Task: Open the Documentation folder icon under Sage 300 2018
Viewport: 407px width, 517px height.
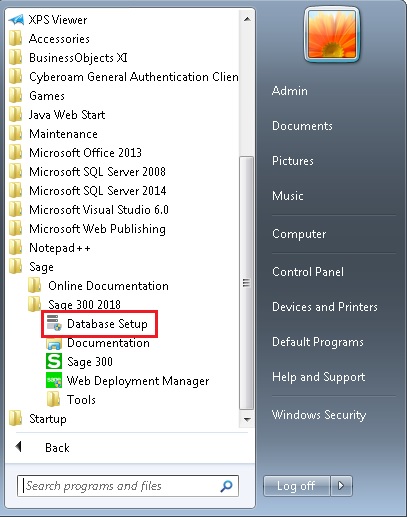Action: (x=54, y=343)
